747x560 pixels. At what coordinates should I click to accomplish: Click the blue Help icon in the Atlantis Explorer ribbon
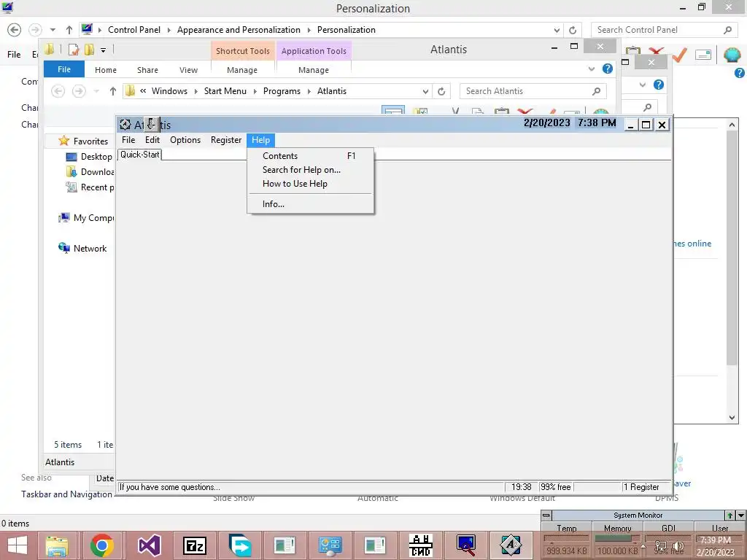(x=608, y=69)
